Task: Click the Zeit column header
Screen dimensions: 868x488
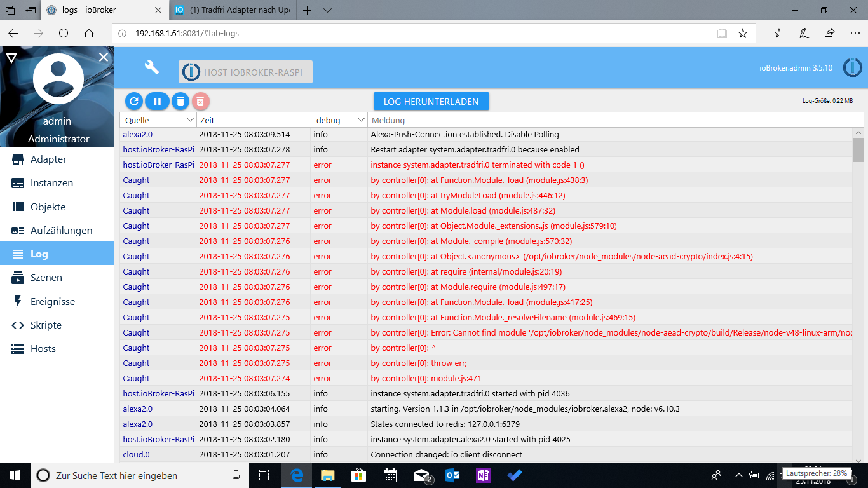Action: 254,120
